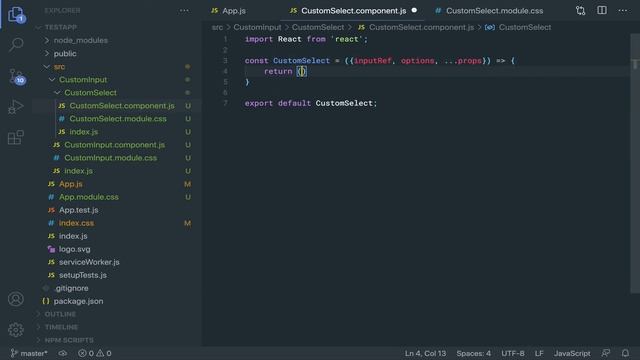Open modified index.css file

click(x=76, y=223)
